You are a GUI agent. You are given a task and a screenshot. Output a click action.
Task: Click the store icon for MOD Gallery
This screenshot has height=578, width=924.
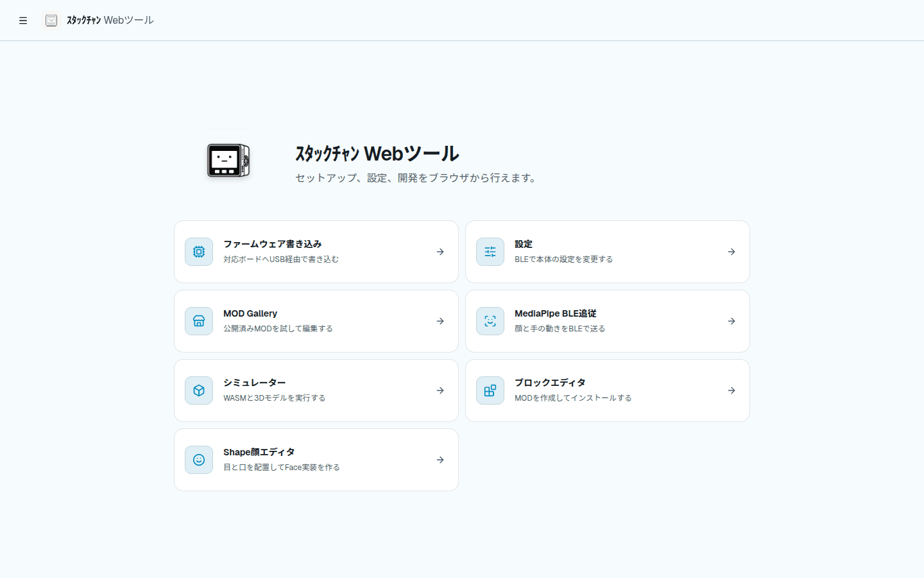[x=199, y=321]
